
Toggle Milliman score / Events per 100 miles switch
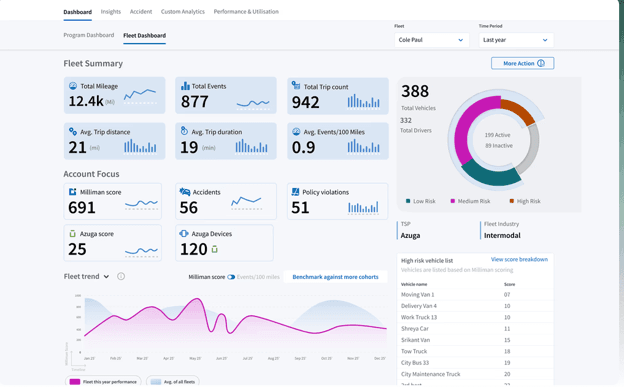(231, 277)
